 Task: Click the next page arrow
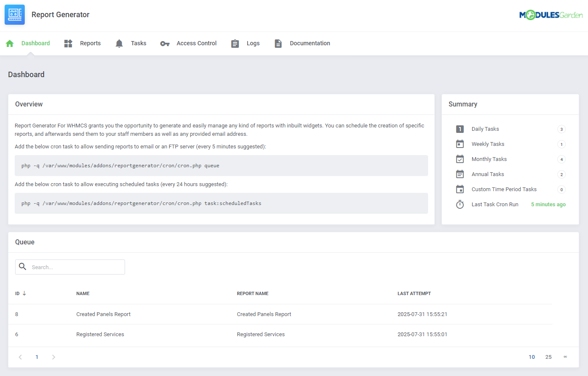tap(53, 357)
